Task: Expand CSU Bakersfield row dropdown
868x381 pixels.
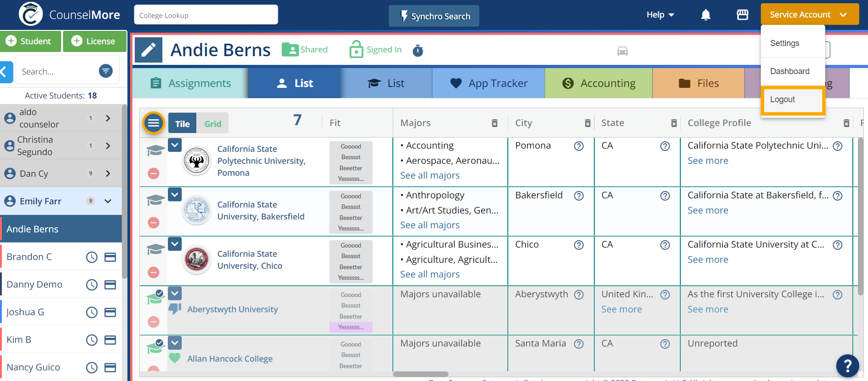Action: click(175, 194)
